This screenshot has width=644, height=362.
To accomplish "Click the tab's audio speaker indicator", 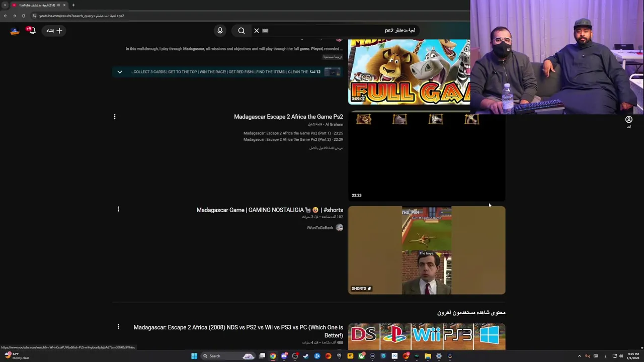I will pyautogui.click(x=58, y=5).
